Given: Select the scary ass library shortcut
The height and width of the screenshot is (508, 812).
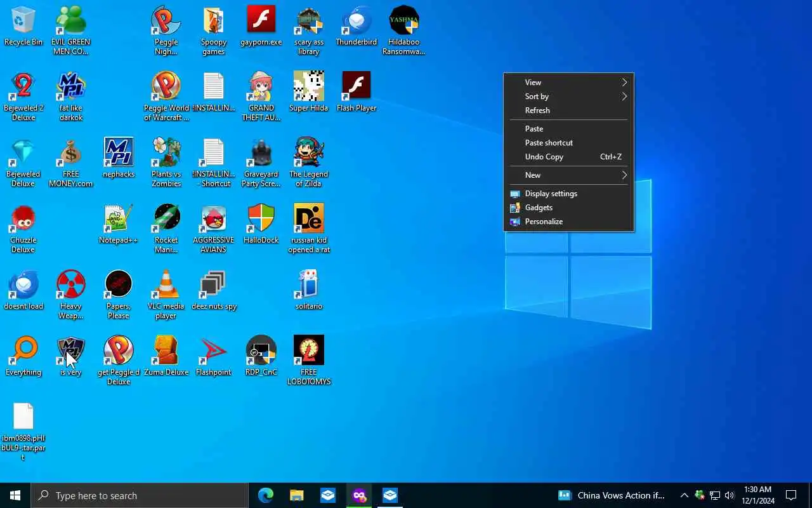Looking at the screenshot, I should point(309,31).
